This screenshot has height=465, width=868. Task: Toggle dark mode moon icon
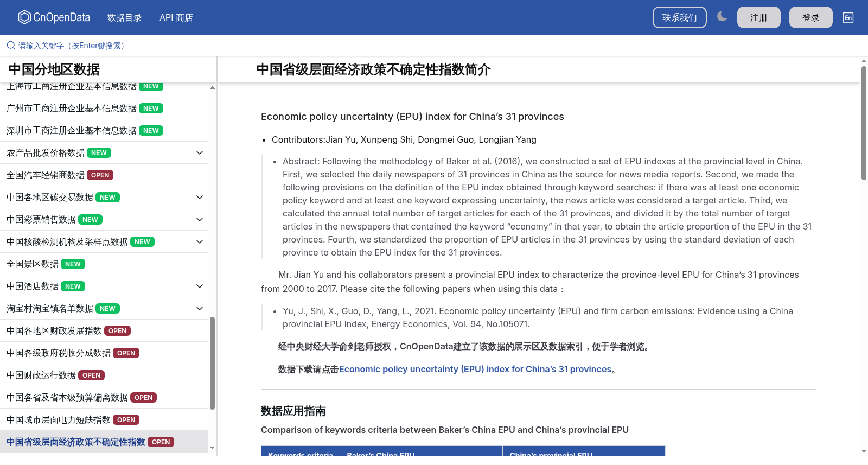722,17
